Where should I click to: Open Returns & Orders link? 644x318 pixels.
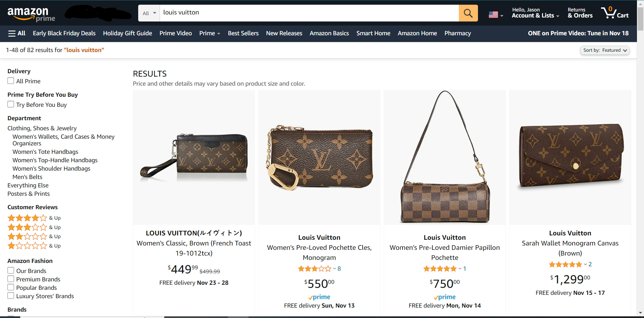point(580,13)
